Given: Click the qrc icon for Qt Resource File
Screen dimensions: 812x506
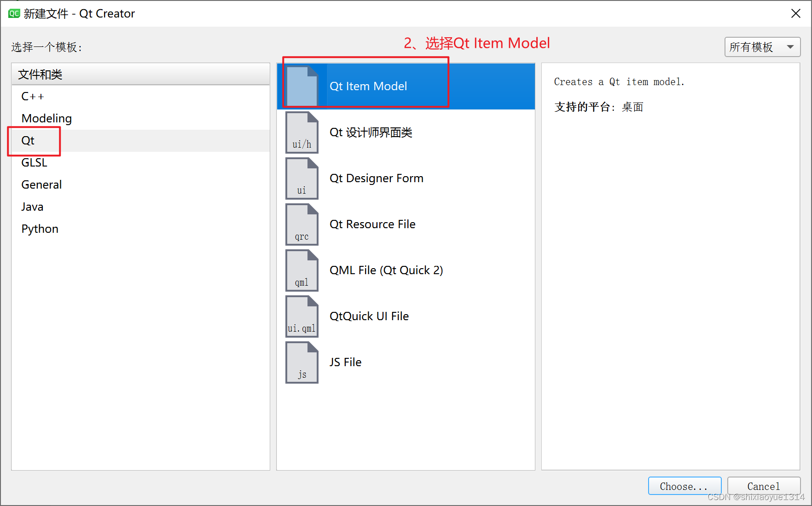Looking at the screenshot, I should (x=302, y=224).
